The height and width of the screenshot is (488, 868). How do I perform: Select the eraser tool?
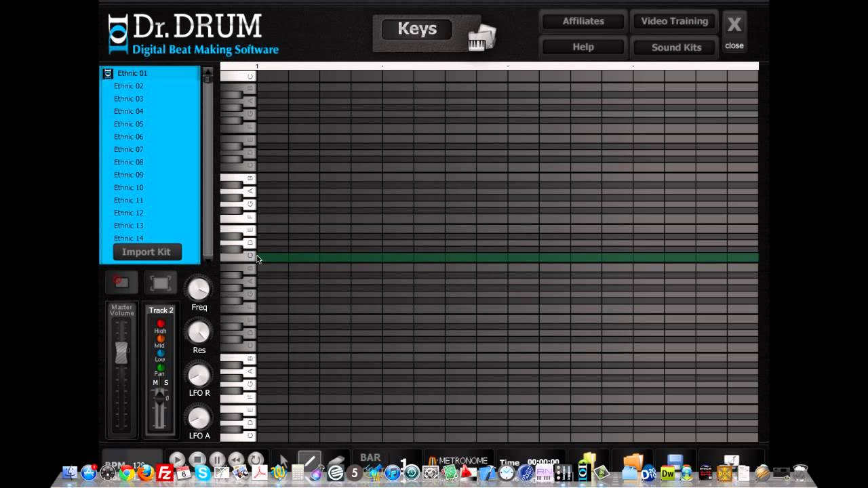point(336,459)
